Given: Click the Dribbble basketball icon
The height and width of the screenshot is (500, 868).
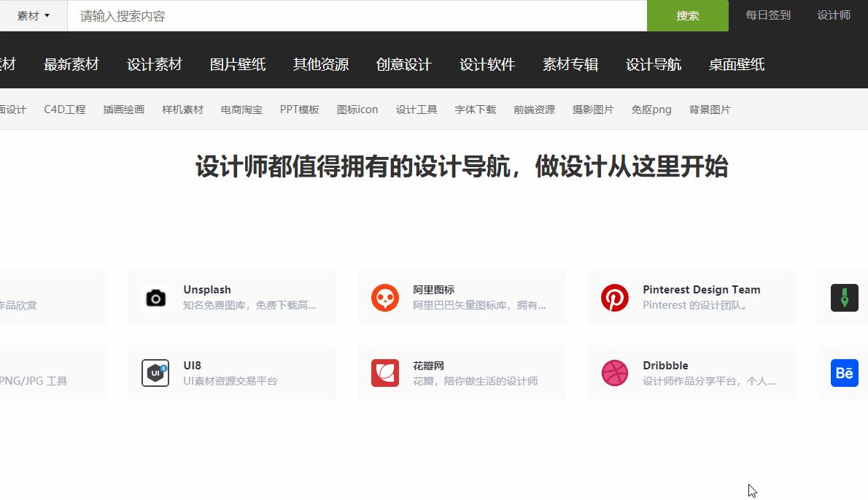Looking at the screenshot, I should 614,373.
